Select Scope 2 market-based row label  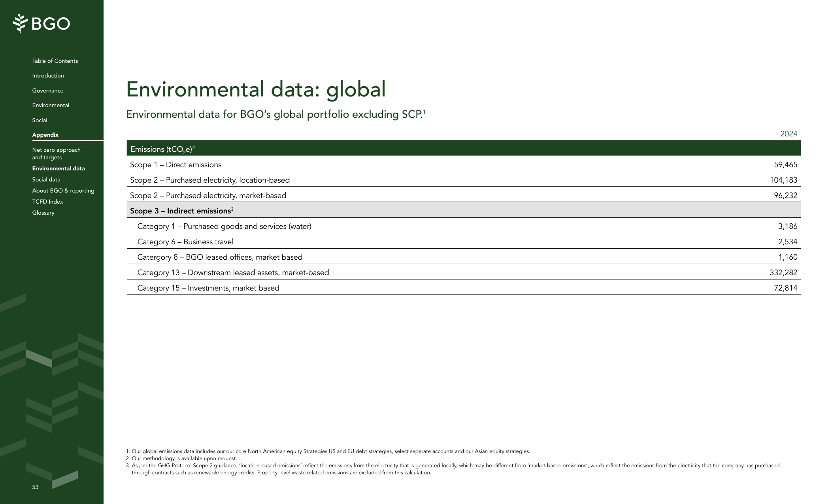208,196
